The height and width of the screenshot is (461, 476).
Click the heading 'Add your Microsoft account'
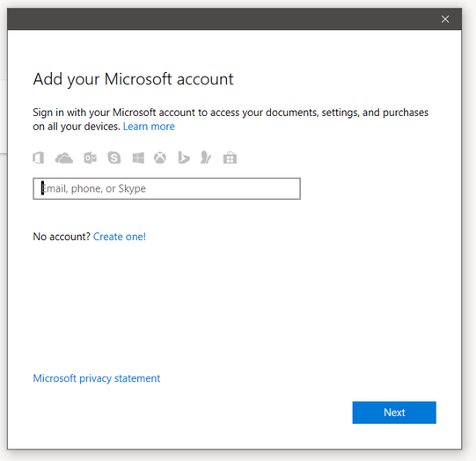(x=133, y=79)
